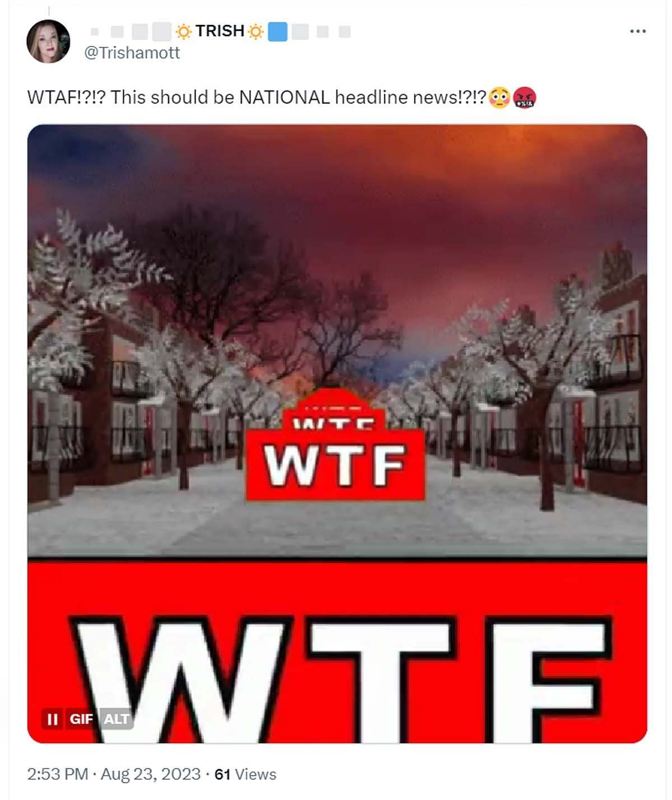The width and height of the screenshot is (672, 800).
Task: Click the 2:53 PM timestamp
Action: [x=58, y=774]
